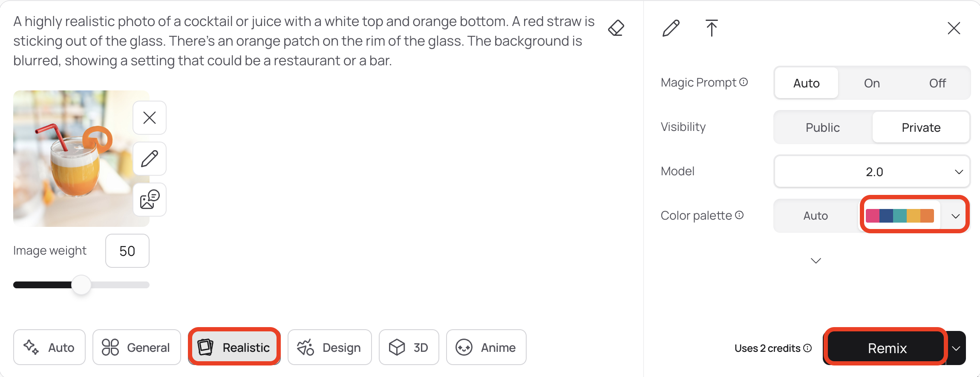The height and width of the screenshot is (377, 980).
Task: Expand the color palette chevron dropdown
Action: tap(956, 216)
